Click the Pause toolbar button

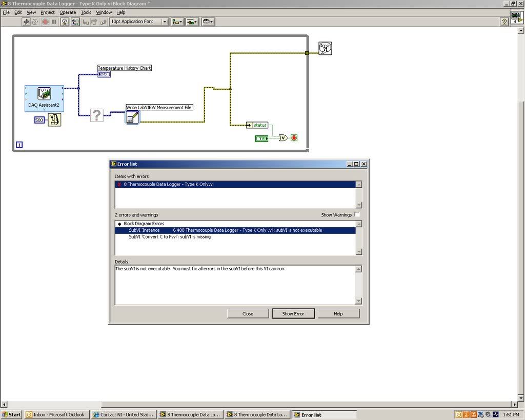coord(54,22)
